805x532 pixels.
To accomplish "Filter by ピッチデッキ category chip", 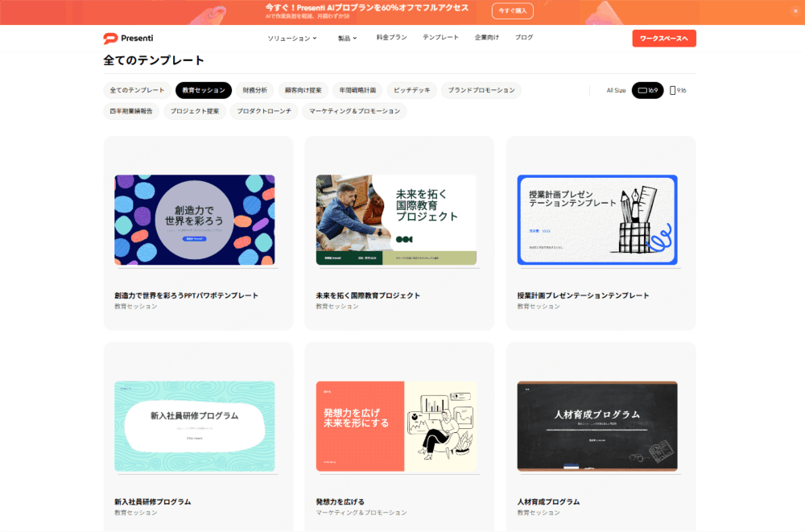I will coord(411,90).
